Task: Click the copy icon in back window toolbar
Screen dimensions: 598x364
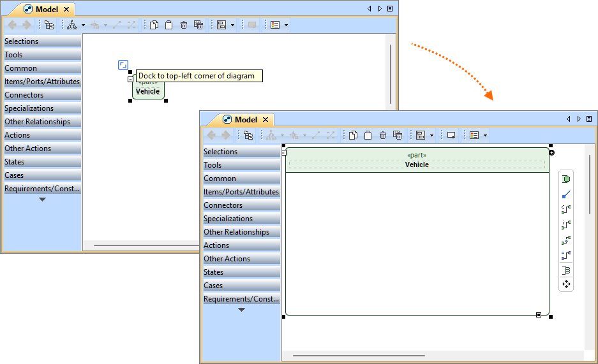Action: click(154, 25)
